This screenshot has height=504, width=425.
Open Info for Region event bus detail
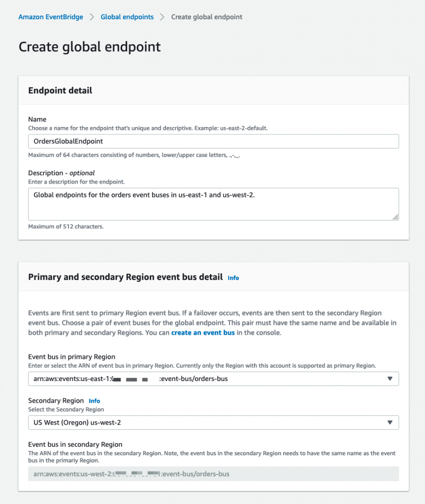pos(233,278)
